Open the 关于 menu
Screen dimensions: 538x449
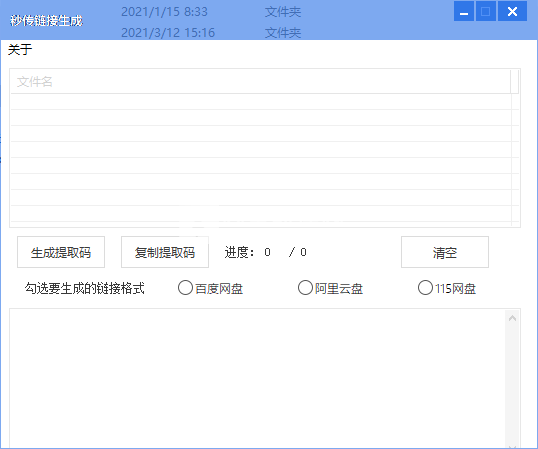(20, 50)
